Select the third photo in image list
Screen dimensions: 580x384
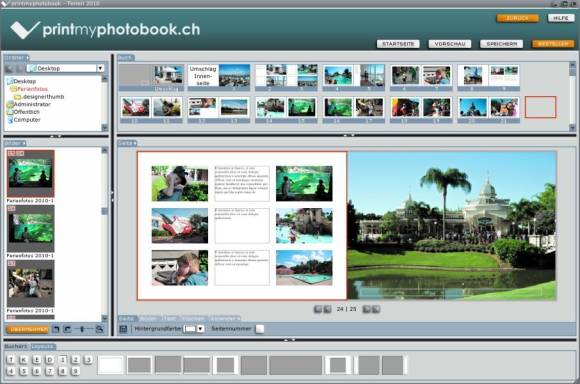30,283
